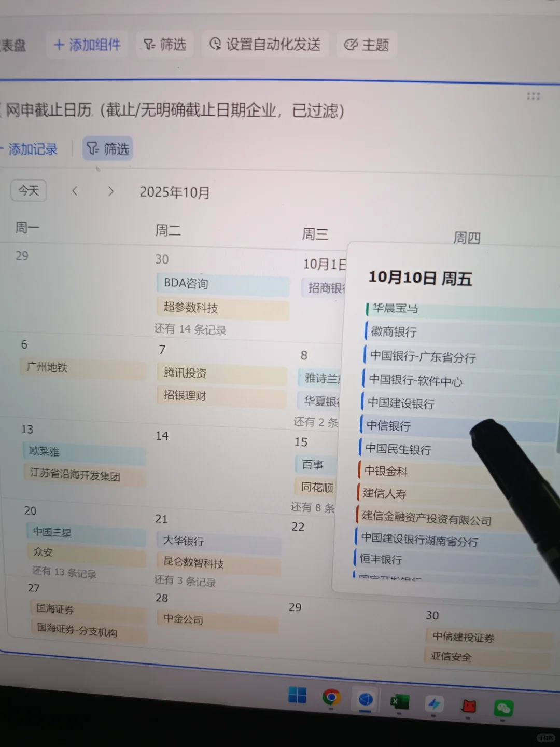Select 中银金科 in popup

pos(454,472)
